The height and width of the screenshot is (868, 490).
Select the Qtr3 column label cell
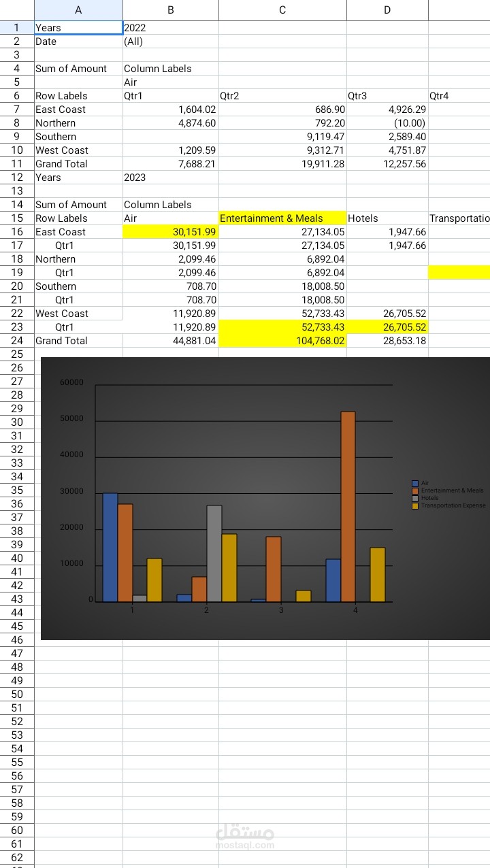click(x=387, y=96)
